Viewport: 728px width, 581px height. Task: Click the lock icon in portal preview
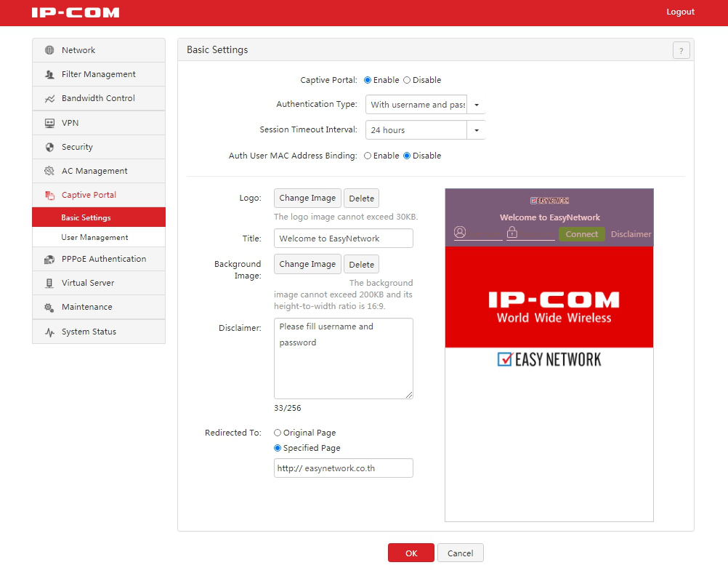pos(511,232)
